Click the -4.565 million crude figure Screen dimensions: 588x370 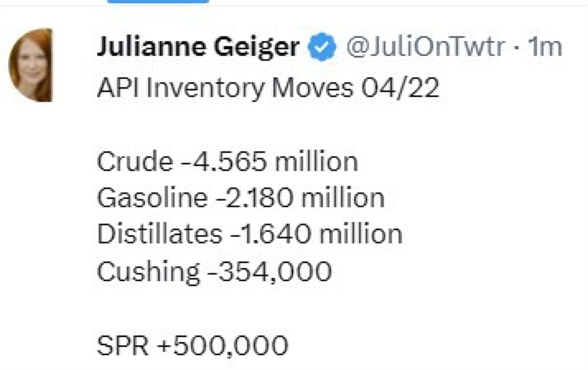pyautogui.click(x=269, y=161)
